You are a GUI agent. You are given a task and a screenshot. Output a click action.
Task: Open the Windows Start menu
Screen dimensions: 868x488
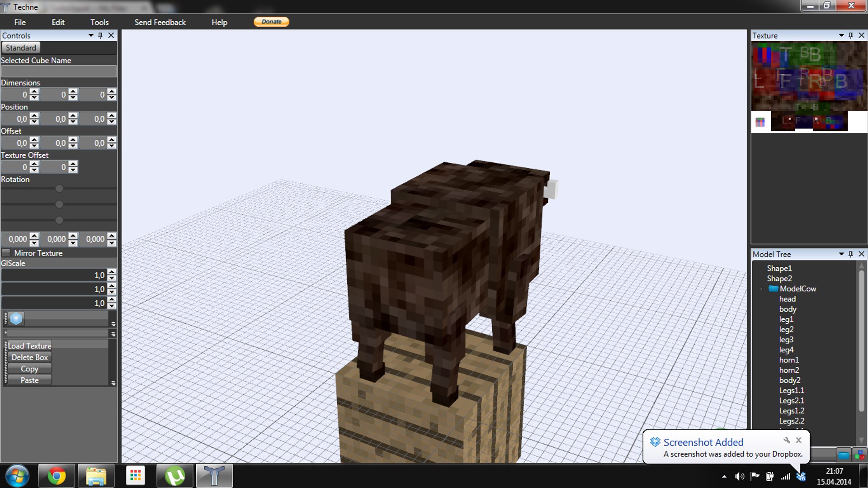(x=17, y=476)
